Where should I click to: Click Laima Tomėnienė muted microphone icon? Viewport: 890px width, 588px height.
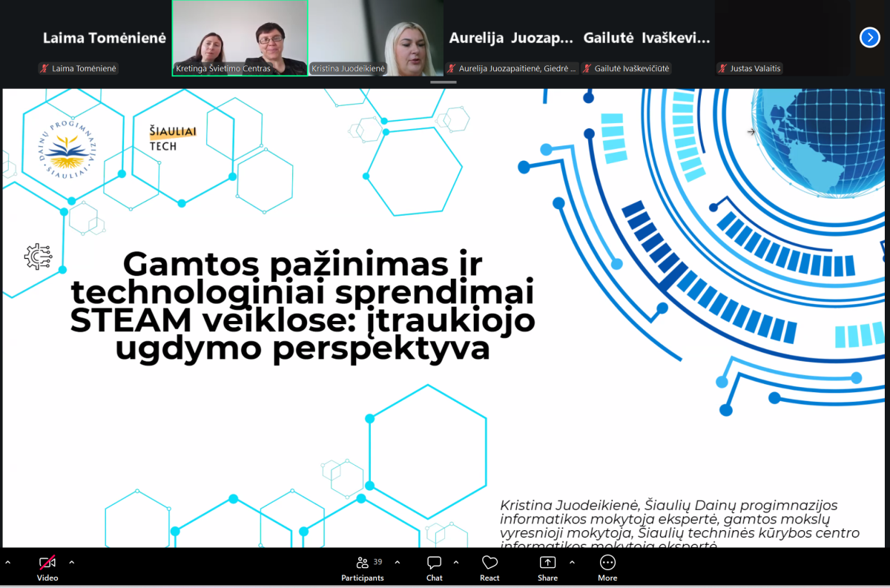[44, 69]
